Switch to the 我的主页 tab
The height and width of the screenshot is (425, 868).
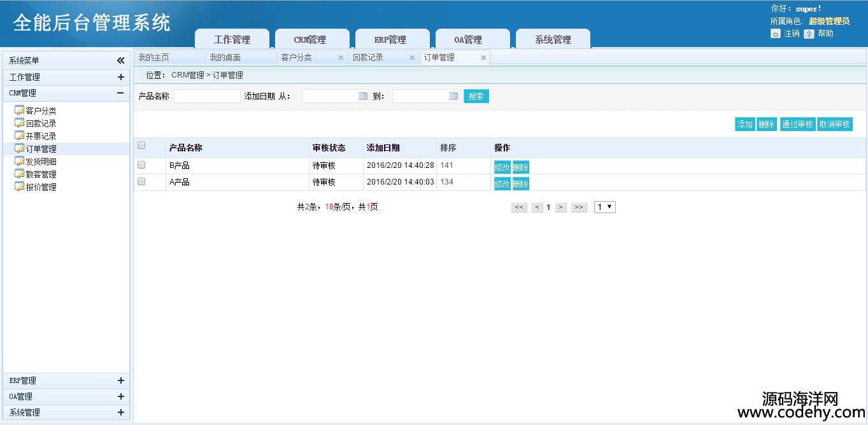169,57
